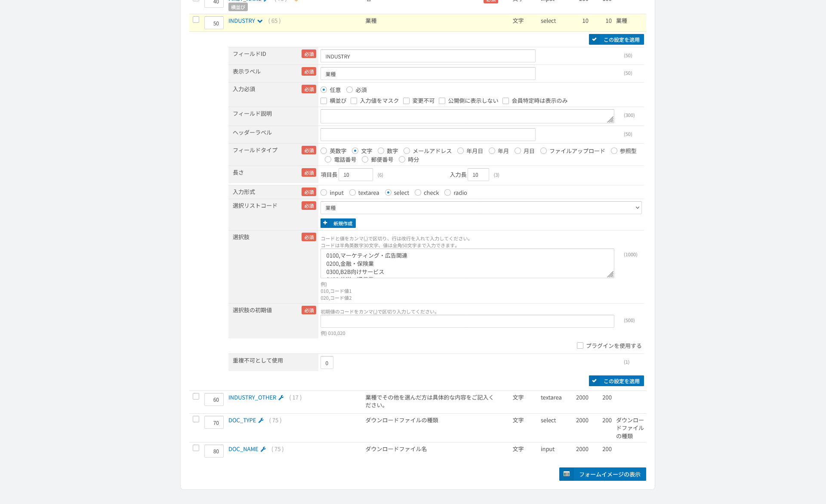The width and height of the screenshot is (826, 504).
Task: Choose 英数字 field type
Action: 324,151
